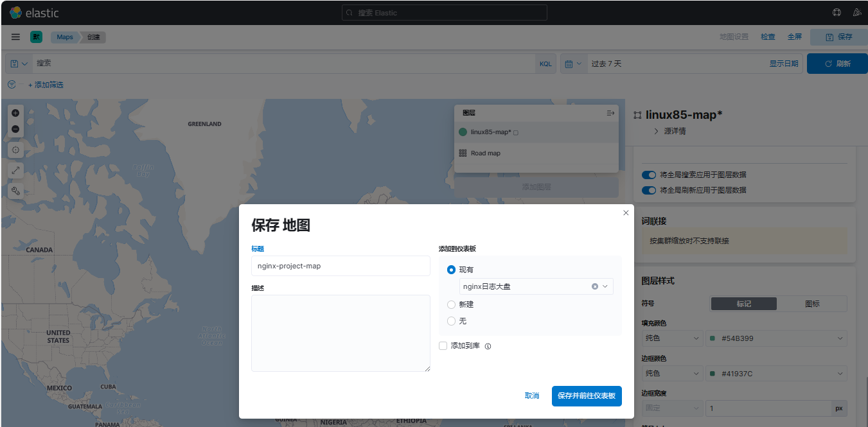
Task: Open the fill color 纯色 type dropdown
Action: pos(671,338)
